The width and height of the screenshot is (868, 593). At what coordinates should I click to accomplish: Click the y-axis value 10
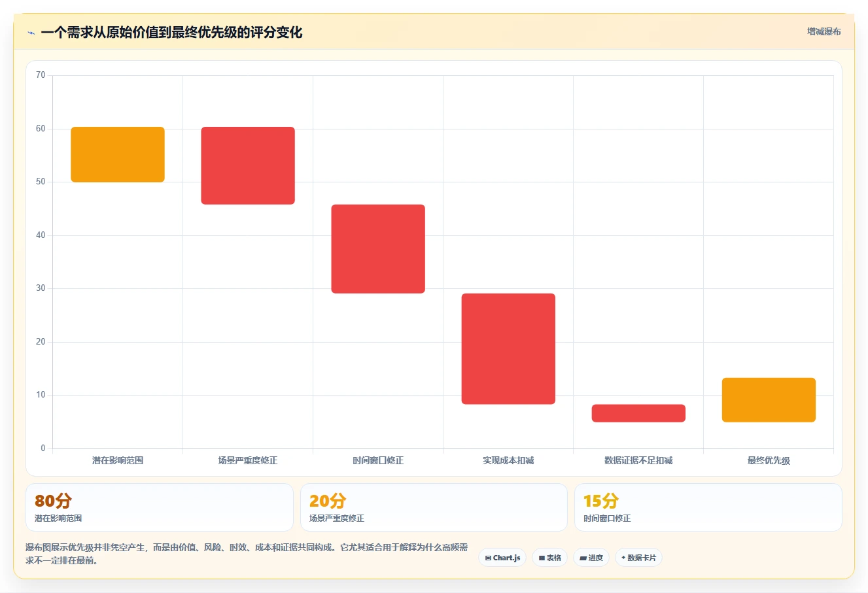point(41,395)
